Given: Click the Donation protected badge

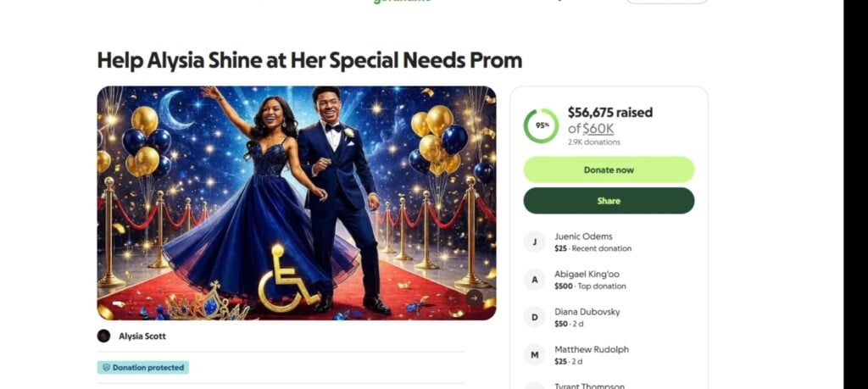Looking at the screenshot, I should coord(143,368).
